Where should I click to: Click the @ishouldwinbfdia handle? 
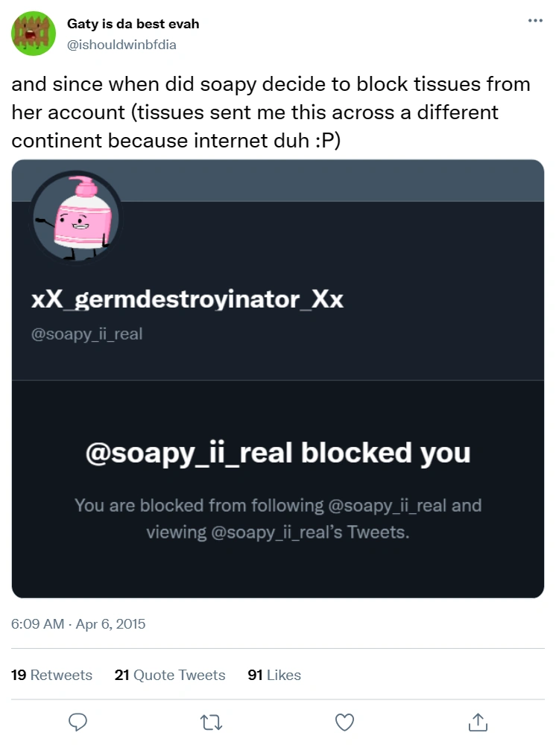121,45
